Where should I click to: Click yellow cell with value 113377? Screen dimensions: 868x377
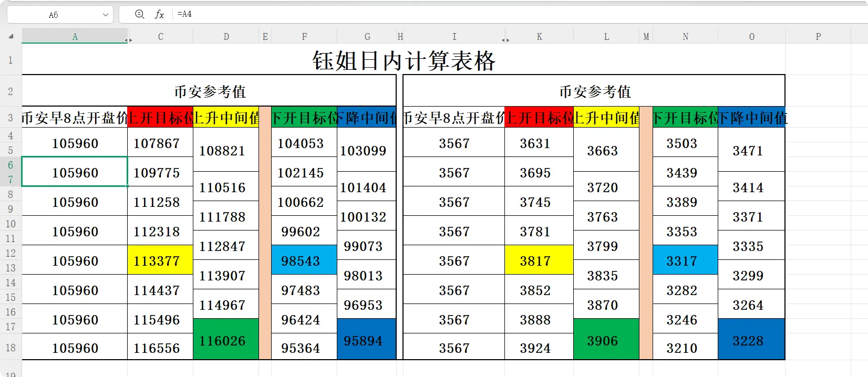pos(160,260)
